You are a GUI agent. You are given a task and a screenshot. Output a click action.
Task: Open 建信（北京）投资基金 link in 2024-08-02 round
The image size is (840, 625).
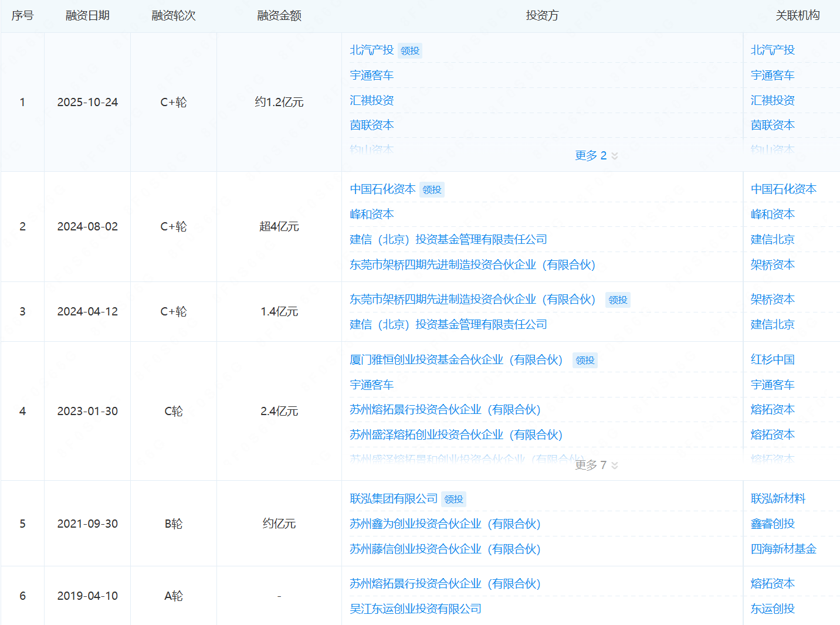pyautogui.click(x=448, y=240)
